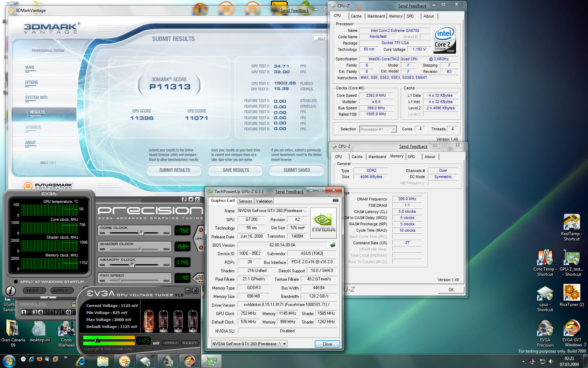
Task: Click Send Feedback link on GPU-Z title bar
Action: tap(289, 192)
